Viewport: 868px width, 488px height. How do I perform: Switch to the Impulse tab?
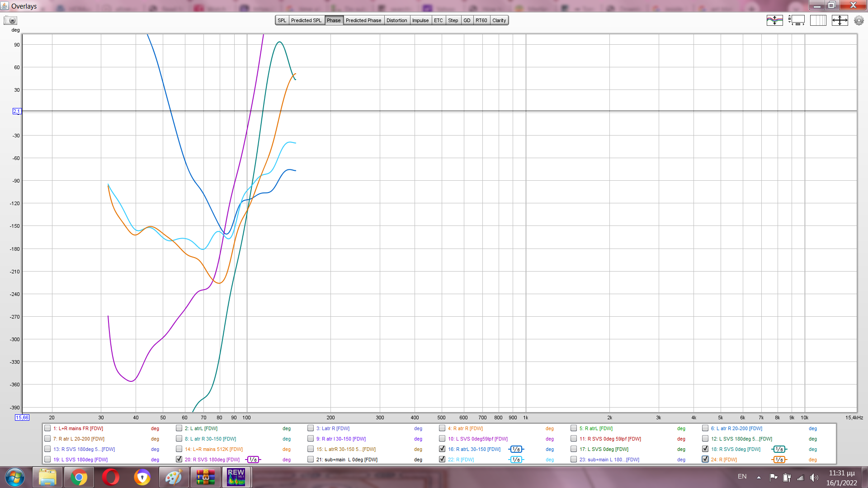pyautogui.click(x=420, y=20)
